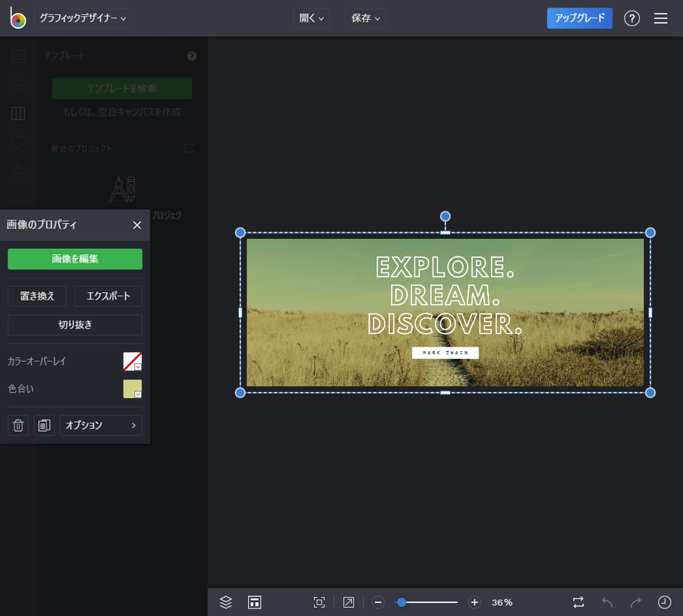Click the compass and pencil project icon
Screen dimensions: 683x616
tap(122, 190)
